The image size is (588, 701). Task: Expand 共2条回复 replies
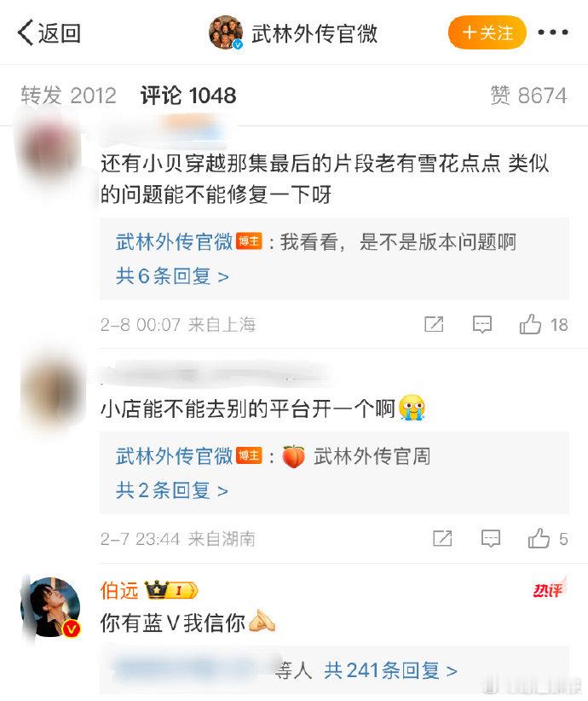172,490
